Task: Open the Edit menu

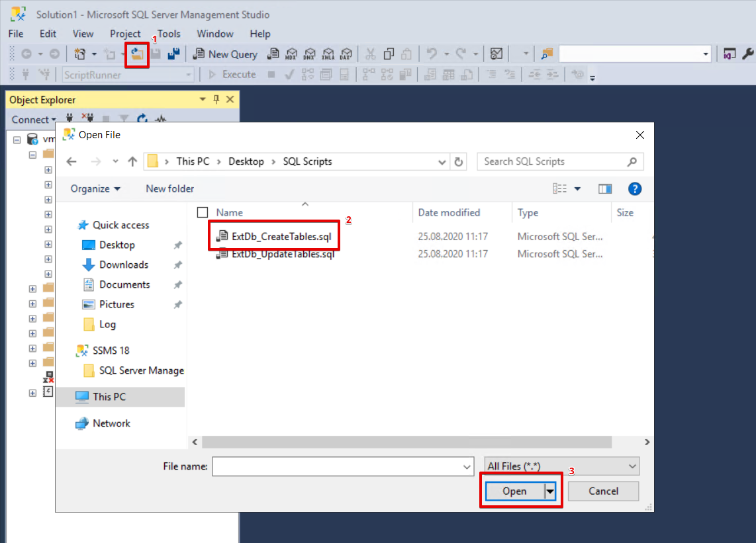Action: point(48,34)
